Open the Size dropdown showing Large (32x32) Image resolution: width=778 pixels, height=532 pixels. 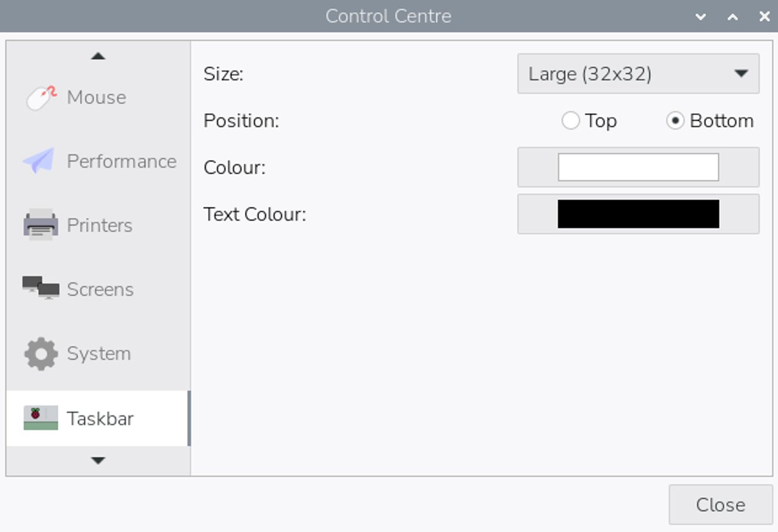pos(638,74)
